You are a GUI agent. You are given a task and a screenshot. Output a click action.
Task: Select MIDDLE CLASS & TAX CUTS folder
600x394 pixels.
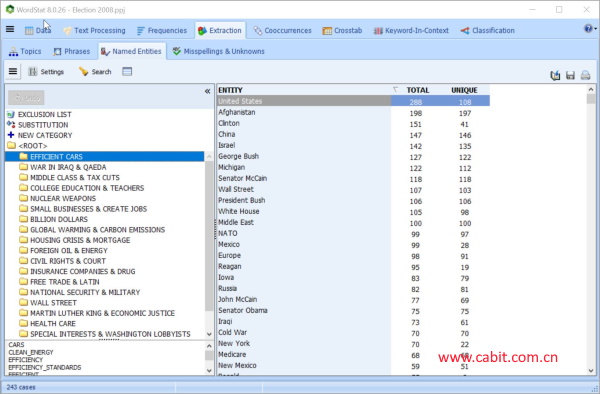tap(69, 177)
